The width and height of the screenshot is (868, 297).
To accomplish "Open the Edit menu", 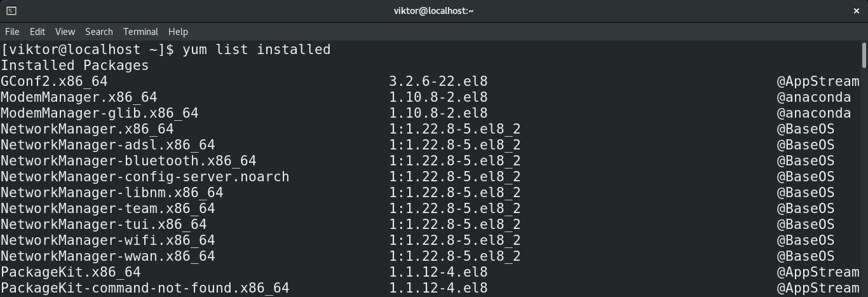I will (37, 31).
